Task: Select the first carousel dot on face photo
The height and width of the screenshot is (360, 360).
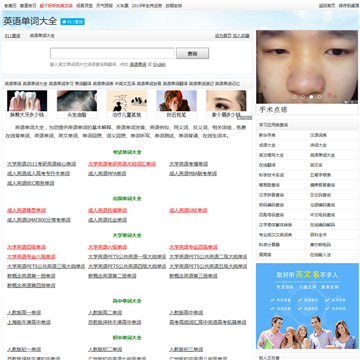Action: tap(294, 97)
